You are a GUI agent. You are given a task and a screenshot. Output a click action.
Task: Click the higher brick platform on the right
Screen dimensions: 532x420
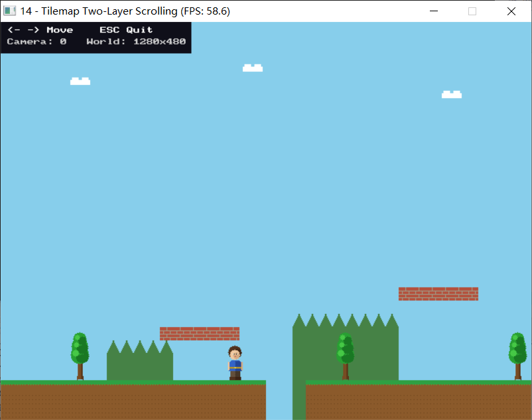point(438,294)
